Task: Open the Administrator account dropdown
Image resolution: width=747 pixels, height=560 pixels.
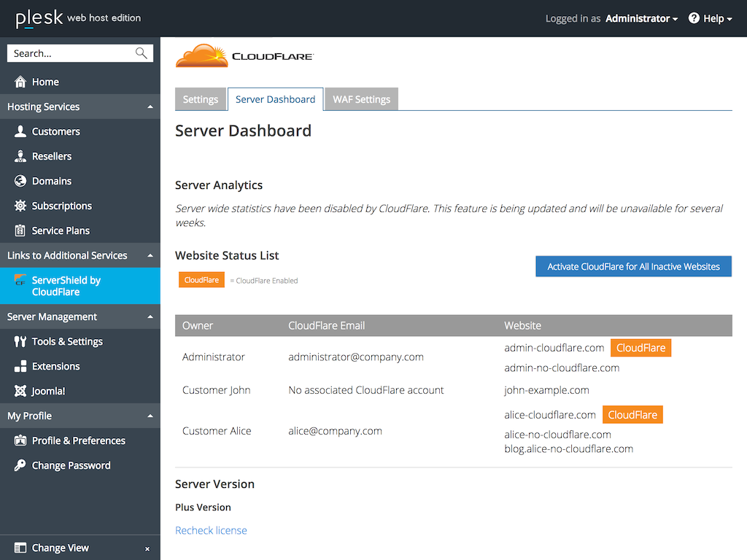Action: coord(641,18)
